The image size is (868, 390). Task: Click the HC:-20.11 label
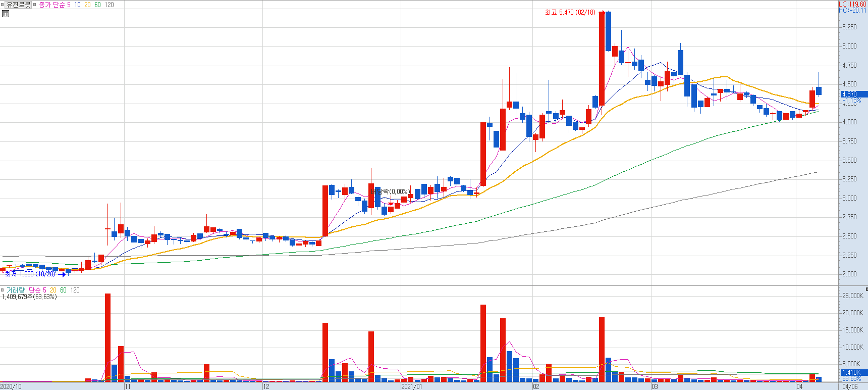pyautogui.click(x=853, y=10)
